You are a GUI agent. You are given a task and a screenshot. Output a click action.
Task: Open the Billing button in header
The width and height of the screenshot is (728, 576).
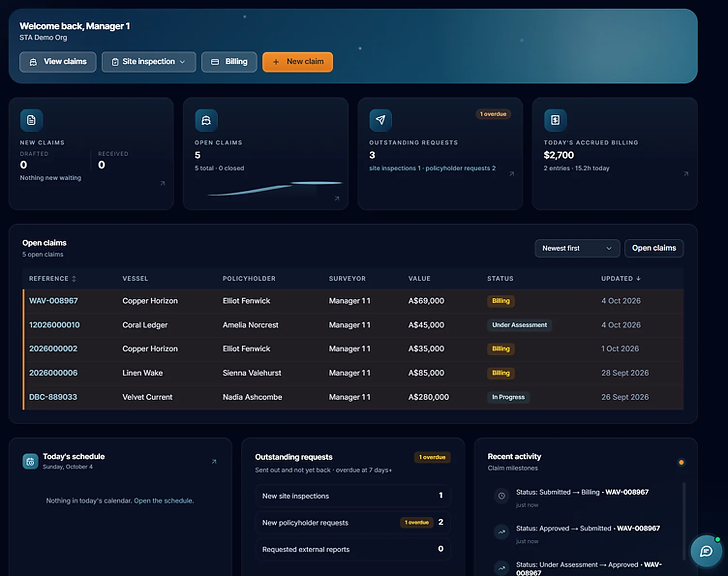[229, 62]
